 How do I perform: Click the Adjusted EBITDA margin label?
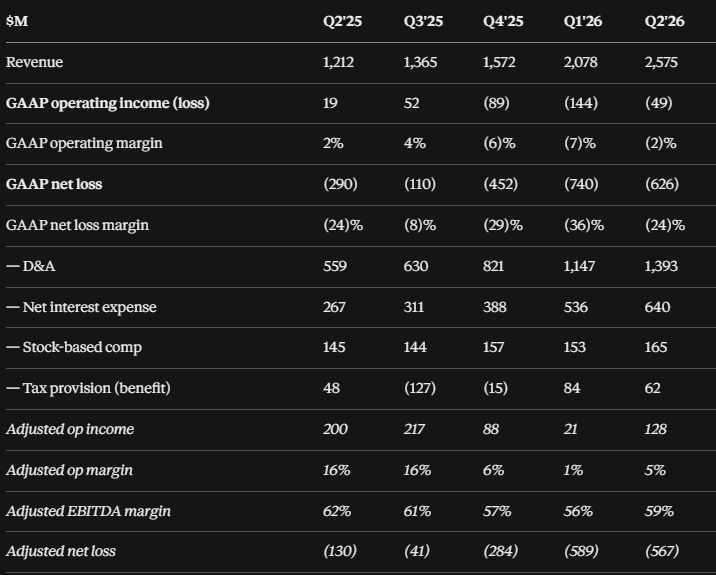[x=88, y=511]
